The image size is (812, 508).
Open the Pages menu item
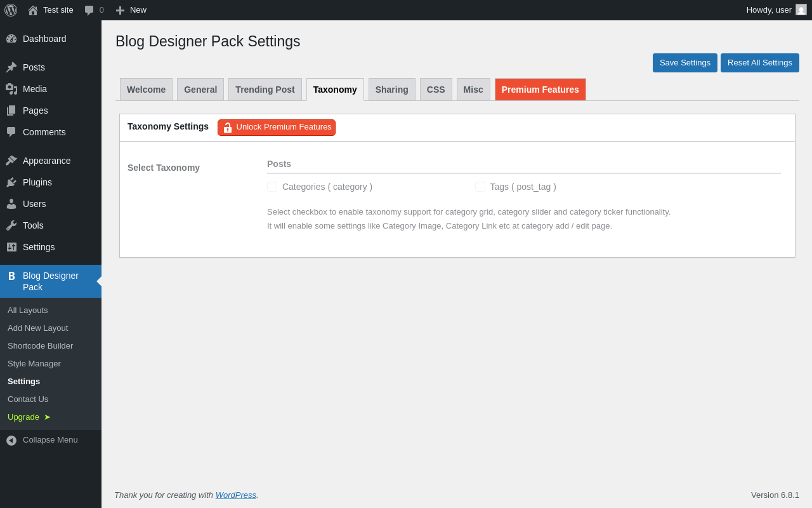pyautogui.click(x=51, y=110)
